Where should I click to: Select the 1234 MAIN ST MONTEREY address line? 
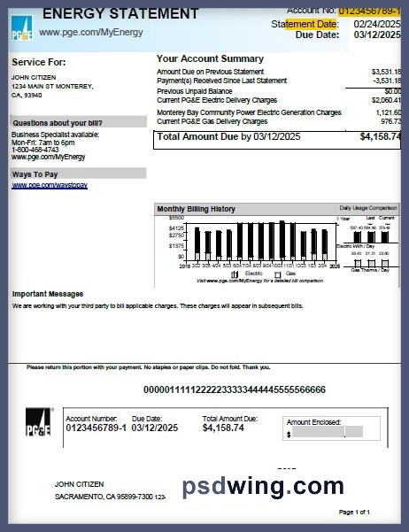click(52, 87)
